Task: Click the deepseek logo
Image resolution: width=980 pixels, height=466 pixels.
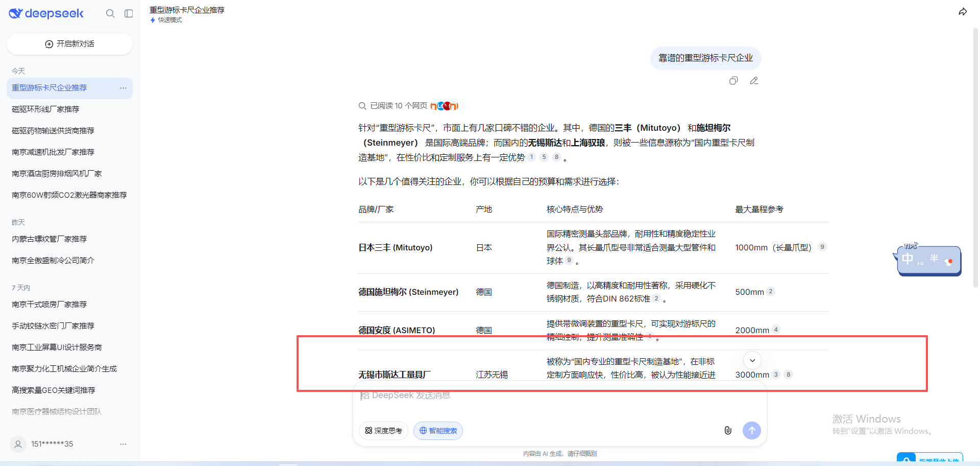Action: [46, 13]
